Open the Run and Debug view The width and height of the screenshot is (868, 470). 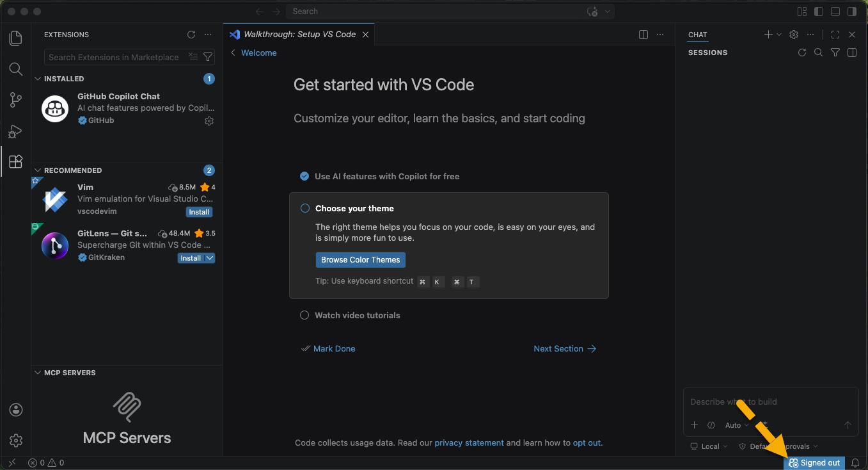coord(15,131)
